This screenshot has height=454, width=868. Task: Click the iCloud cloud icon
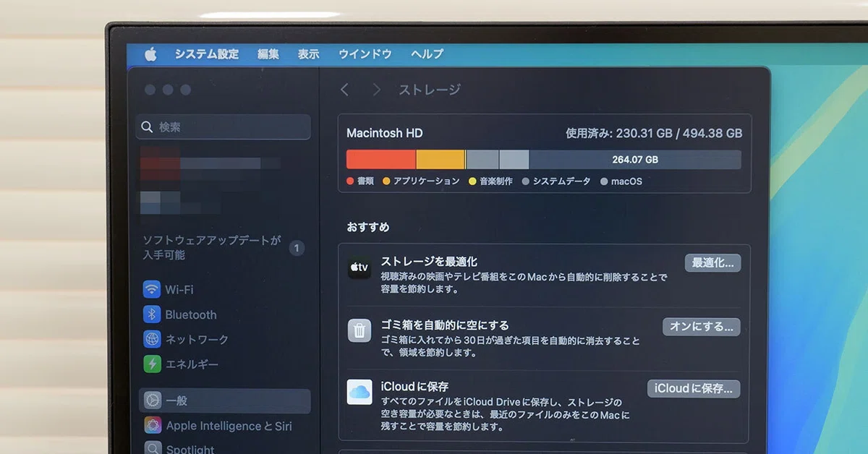tap(359, 392)
